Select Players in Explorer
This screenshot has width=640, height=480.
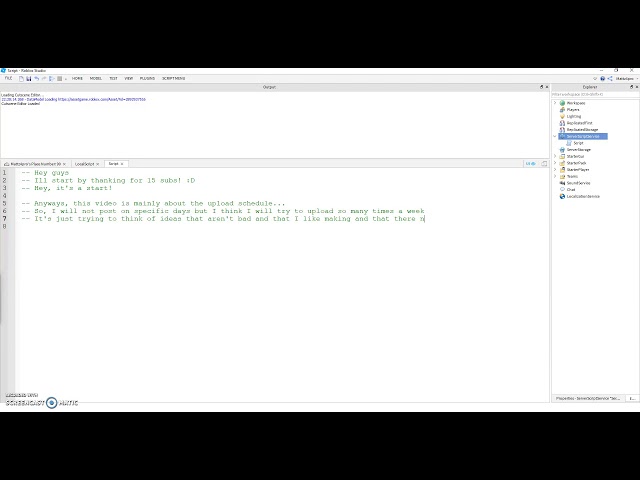573,110
